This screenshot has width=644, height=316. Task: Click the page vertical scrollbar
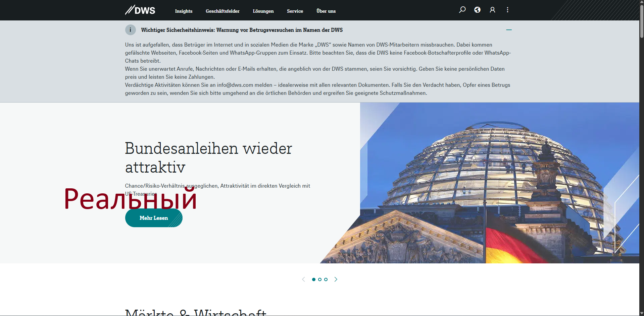pos(641,134)
